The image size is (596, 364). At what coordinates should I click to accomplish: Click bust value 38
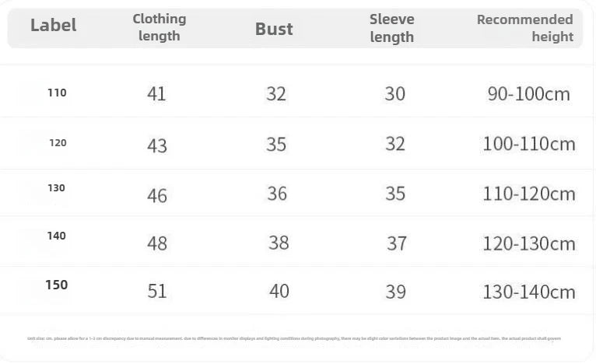click(279, 243)
